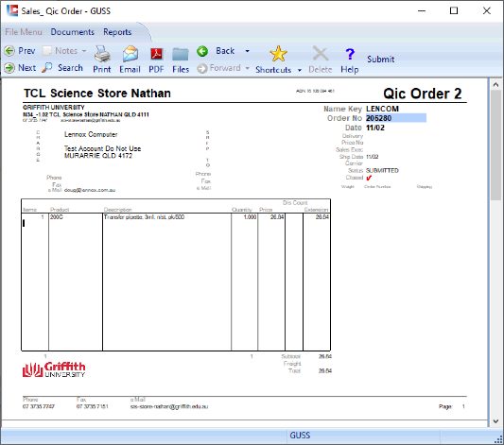Expand the Back history dropdown
This screenshot has width=504, height=445.
point(247,51)
